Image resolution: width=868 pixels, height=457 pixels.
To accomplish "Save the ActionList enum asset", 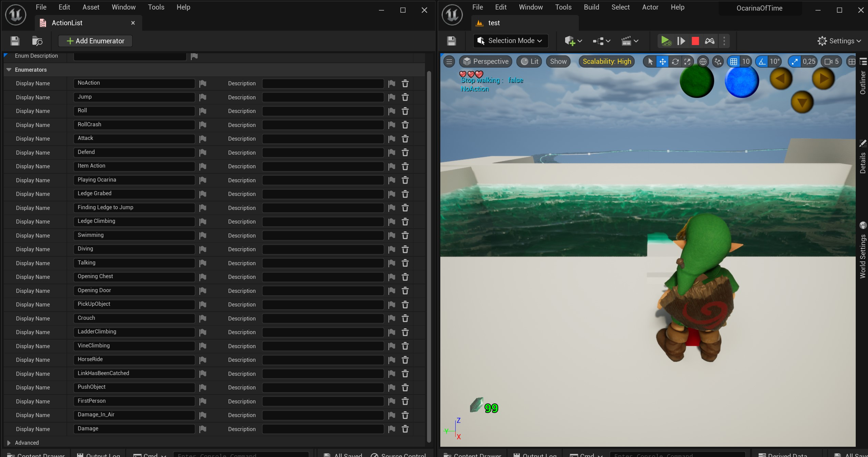I will 15,41.
